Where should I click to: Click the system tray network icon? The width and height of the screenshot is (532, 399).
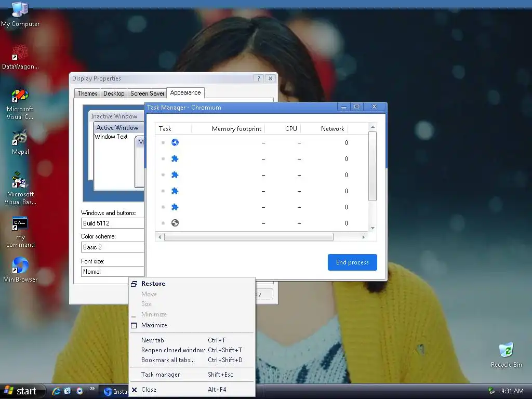tap(491, 391)
